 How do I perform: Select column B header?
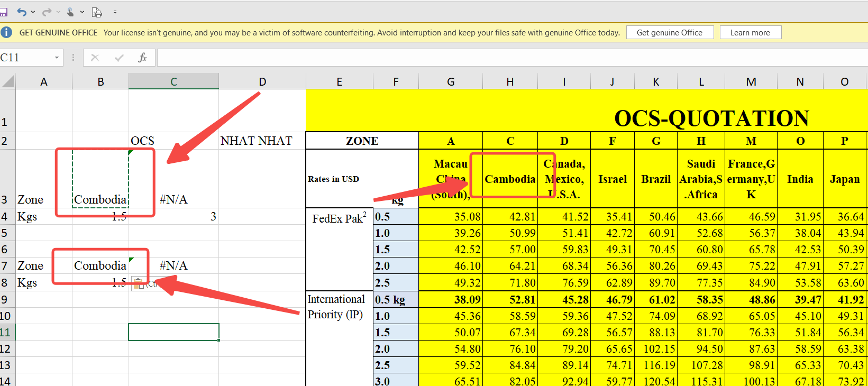100,81
